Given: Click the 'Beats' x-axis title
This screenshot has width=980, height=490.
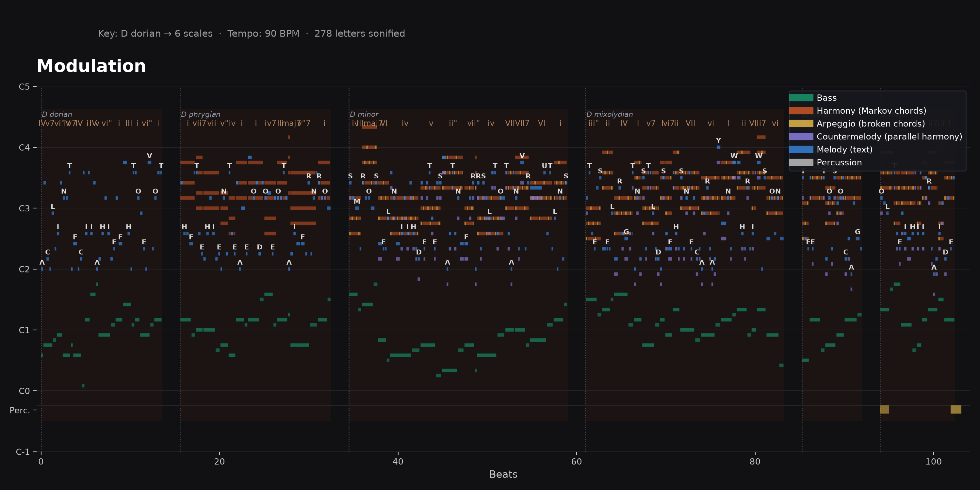Looking at the screenshot, I should (x=503, y=474).
